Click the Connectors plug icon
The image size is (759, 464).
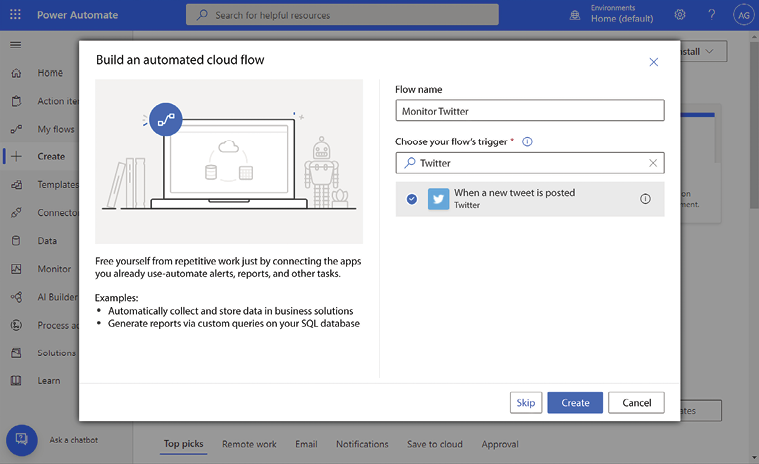pos(16,212)
